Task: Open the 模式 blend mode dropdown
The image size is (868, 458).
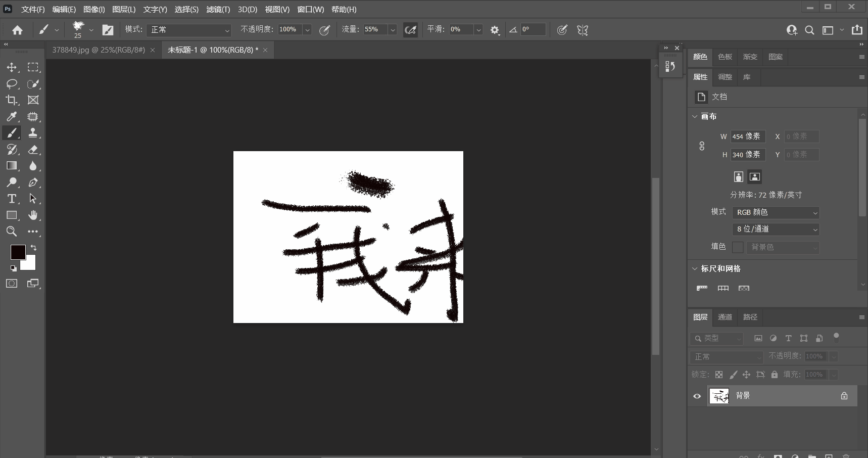Action: 189,30
